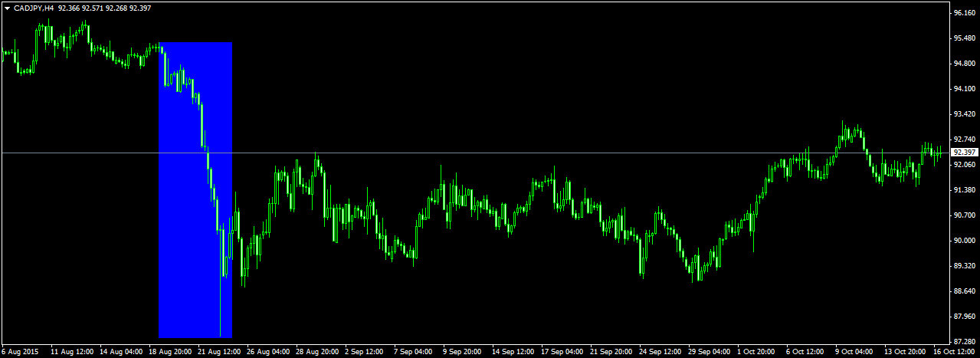This screenshot has height=358, width=980.
Task: Click the 95.480 price scale label
Action: tap(963, 38)
